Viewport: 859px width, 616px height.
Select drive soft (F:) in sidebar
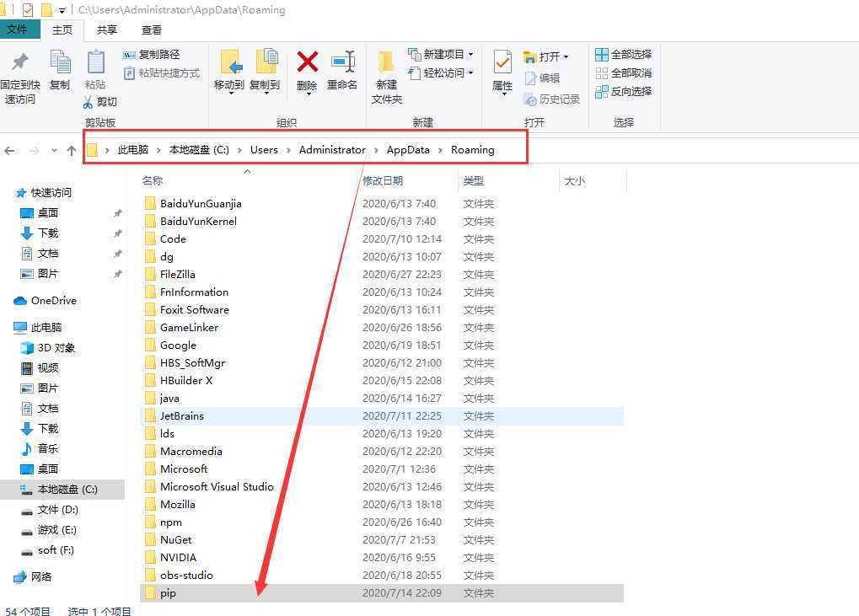[46, 550]
